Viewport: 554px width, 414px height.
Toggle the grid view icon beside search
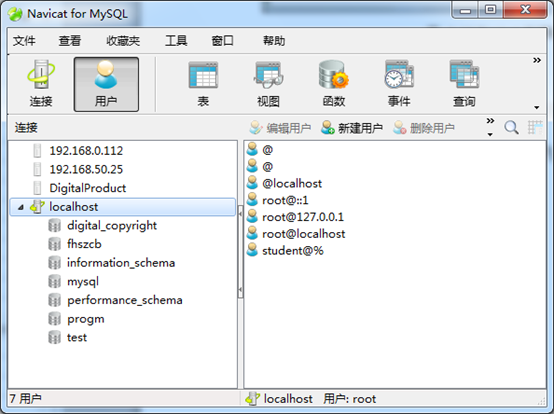point(535,128)
